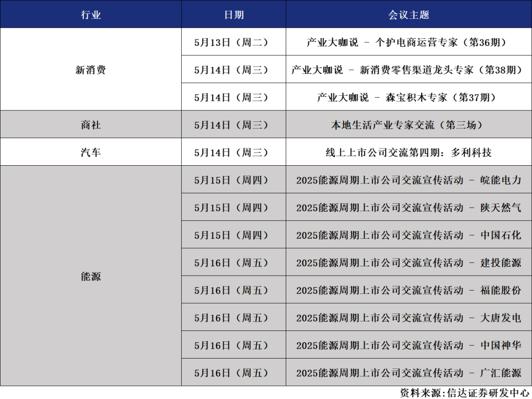Select topic 个护电商运营专家(第36期)
The image size is (532, 399).
(409, 42)
